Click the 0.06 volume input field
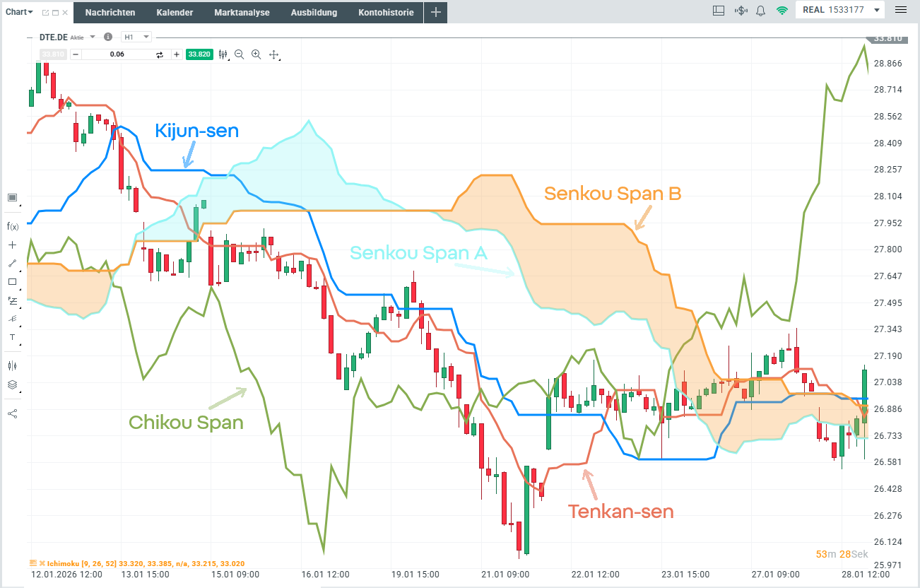Image resolution: width=920 pixels, height=588 pixels. coord(117,54)
